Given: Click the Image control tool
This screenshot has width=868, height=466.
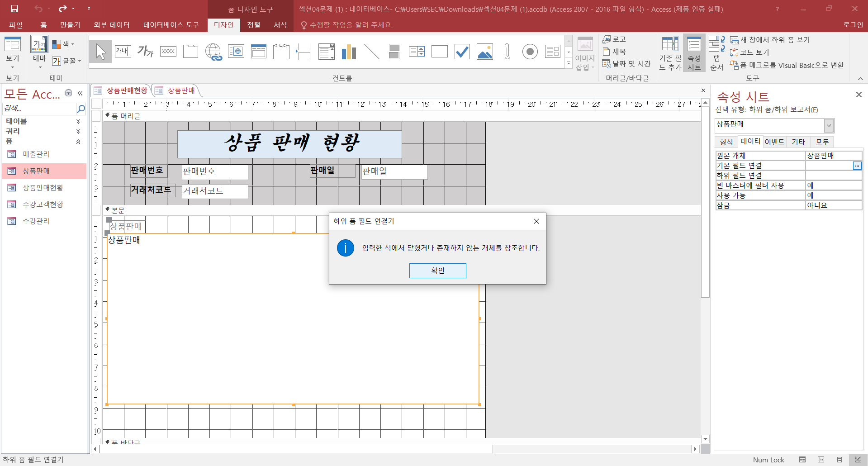Looking at the screenshot, I should click(484, 52).
